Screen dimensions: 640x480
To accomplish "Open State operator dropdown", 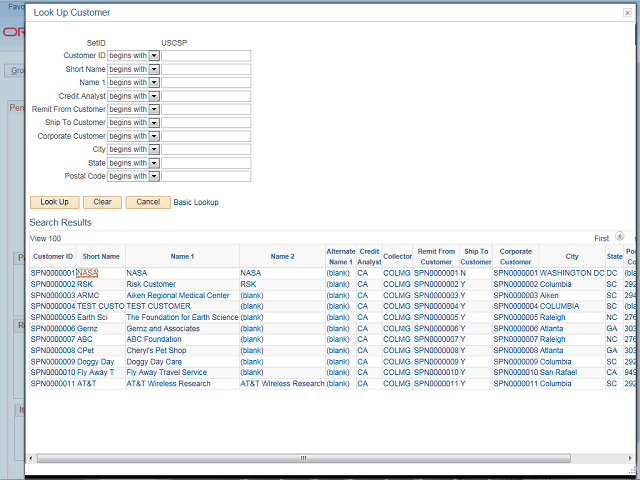I will point(154,163).
